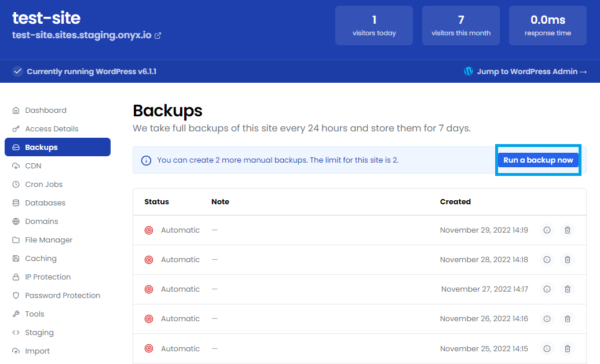Click Automatic label in November 27 row
This screenshot has width=600, height=364.
pyautogui.click(x=180, y=289)
